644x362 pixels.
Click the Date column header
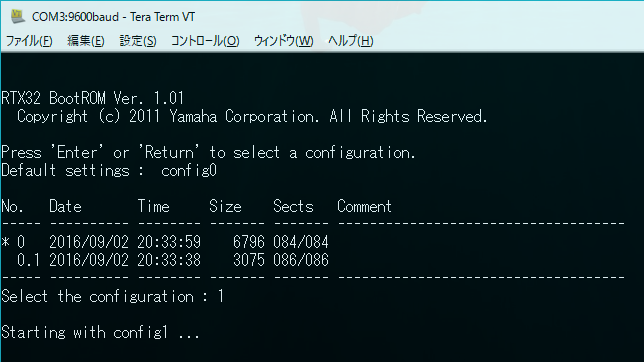tap(65, 206)
